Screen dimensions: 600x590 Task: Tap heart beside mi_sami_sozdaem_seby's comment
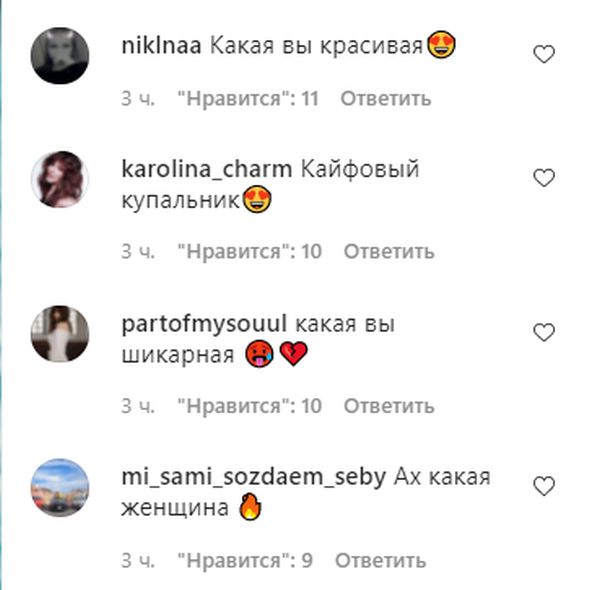pos(544,486)
